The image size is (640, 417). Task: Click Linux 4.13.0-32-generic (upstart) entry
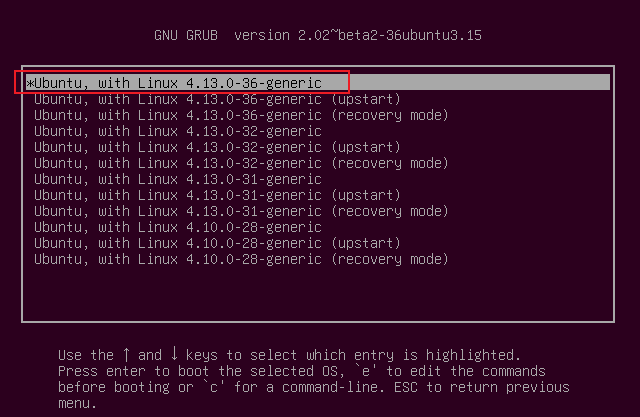217,147
